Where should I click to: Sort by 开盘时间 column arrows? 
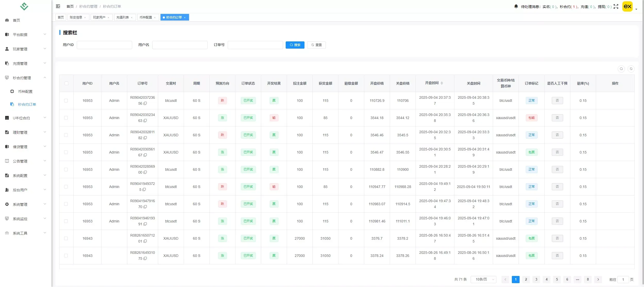(x=442, y=83)
